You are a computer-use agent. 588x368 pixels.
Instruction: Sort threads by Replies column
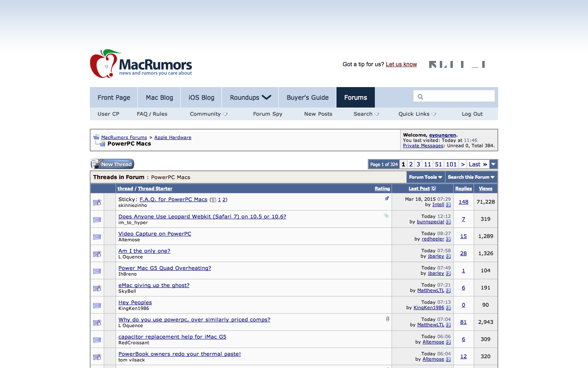coord(463,188)
